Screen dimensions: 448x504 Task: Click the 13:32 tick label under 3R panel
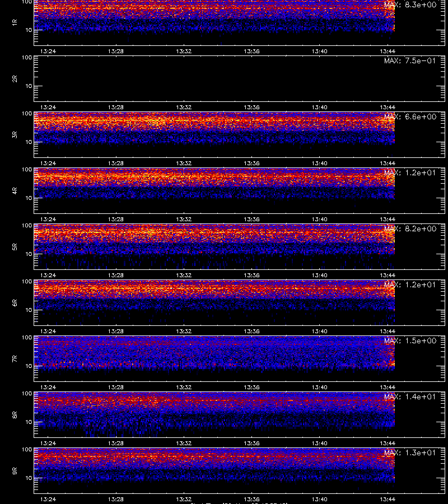tap(184, 163)
